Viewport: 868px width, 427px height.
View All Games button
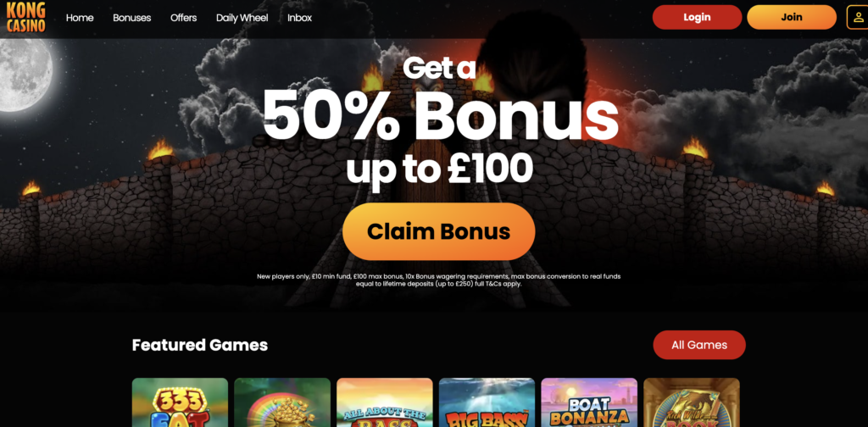tap(699, 345)
